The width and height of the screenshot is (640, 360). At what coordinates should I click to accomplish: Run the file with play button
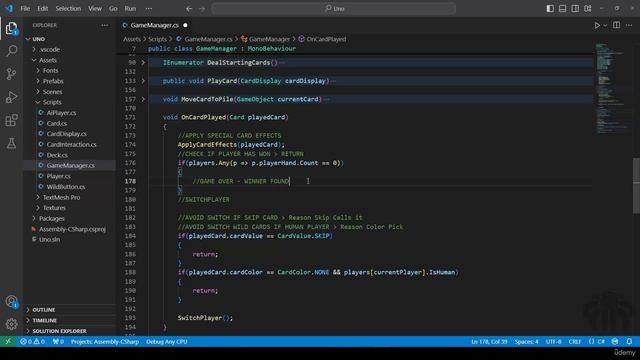597,25
